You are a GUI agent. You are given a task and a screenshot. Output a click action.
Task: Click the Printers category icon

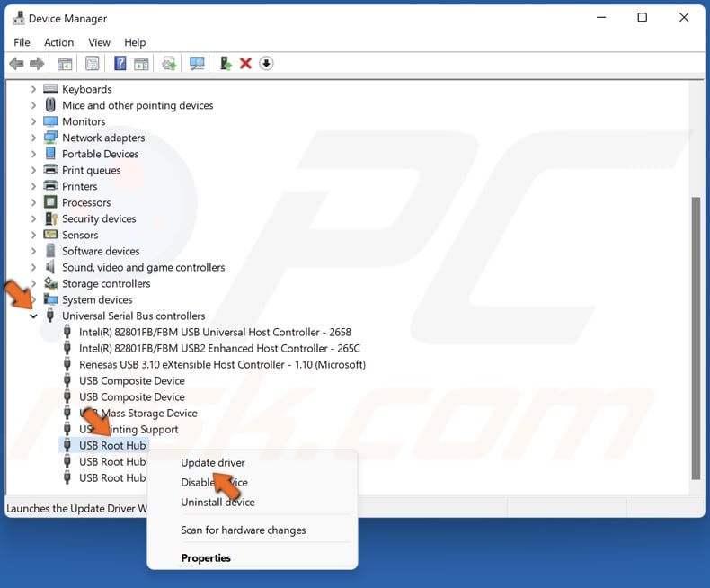tap(50, 186)
